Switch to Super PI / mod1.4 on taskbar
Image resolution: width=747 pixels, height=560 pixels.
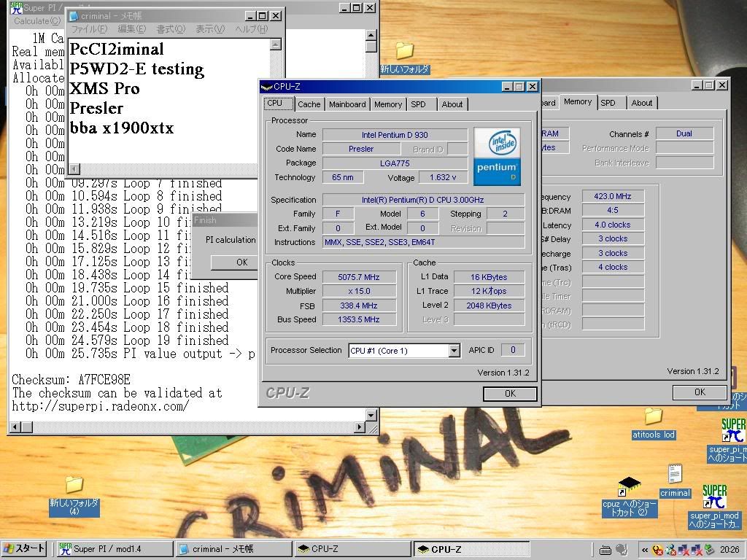point(115,549)
